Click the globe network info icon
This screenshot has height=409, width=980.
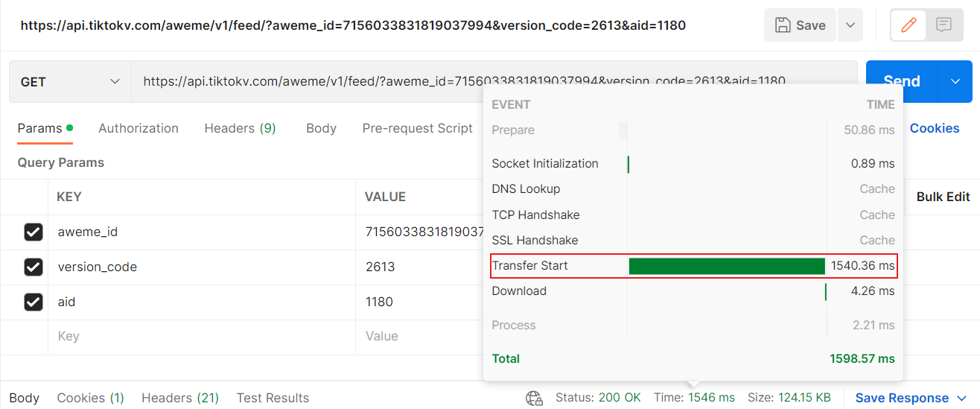[x=534, y=398]
